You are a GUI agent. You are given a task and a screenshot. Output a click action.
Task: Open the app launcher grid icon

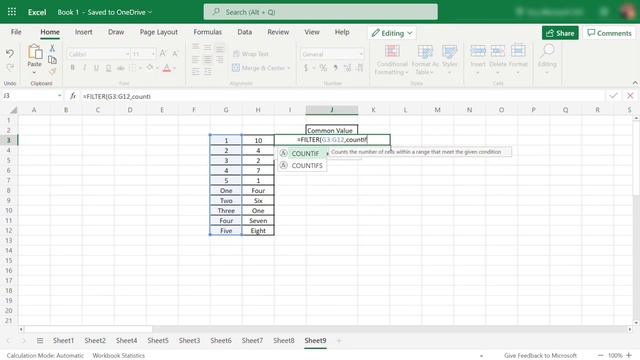tap(12, 12)
